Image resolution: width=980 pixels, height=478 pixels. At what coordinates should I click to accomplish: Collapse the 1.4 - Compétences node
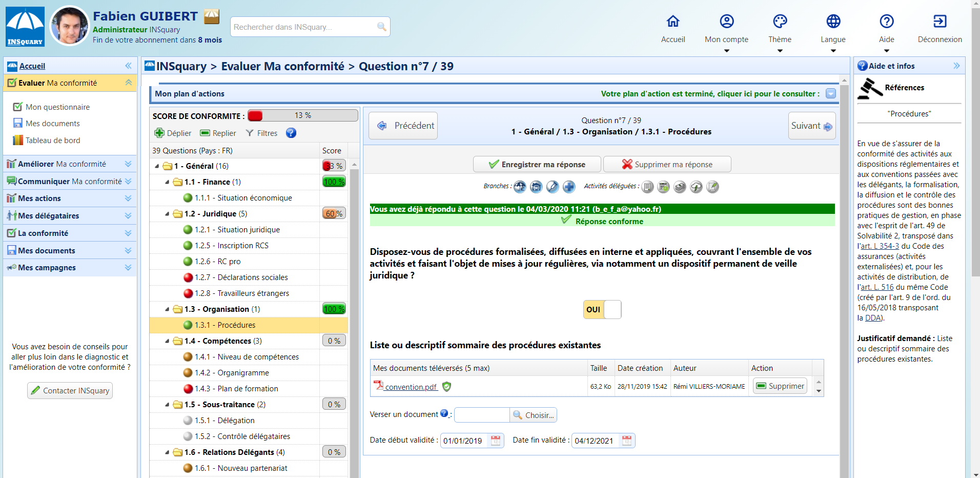tap(167, 341)
